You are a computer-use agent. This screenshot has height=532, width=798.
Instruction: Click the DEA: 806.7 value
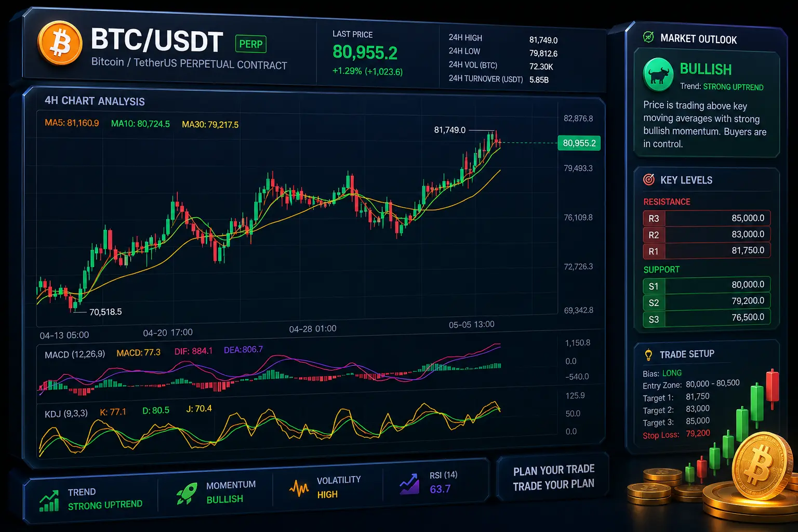click(243, 350)
